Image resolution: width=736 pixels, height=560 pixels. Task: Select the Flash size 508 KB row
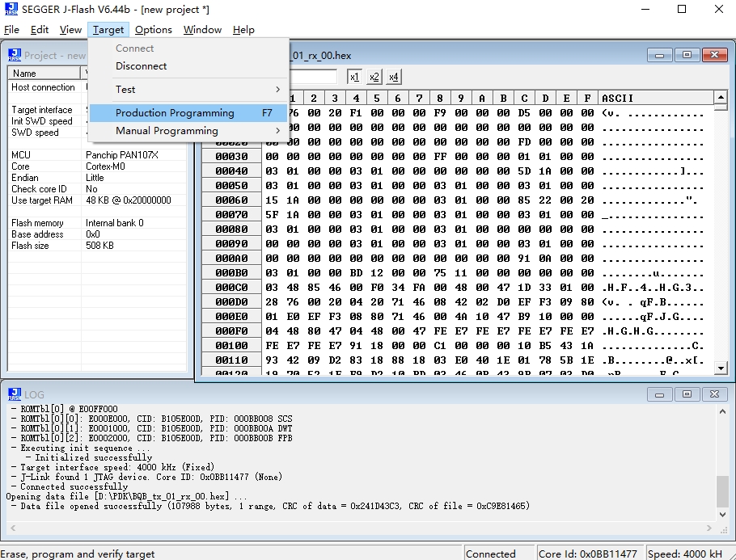pyautogui.click(x=98, y=246)
